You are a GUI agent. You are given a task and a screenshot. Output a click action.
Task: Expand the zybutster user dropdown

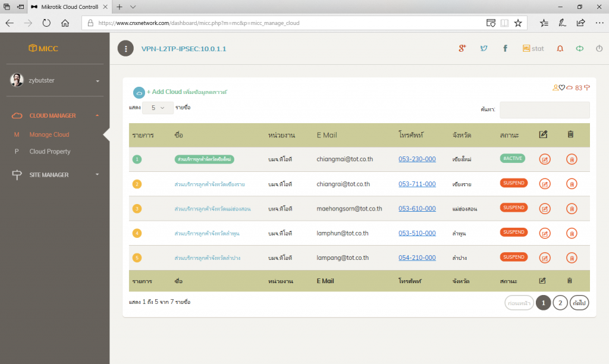98,81
